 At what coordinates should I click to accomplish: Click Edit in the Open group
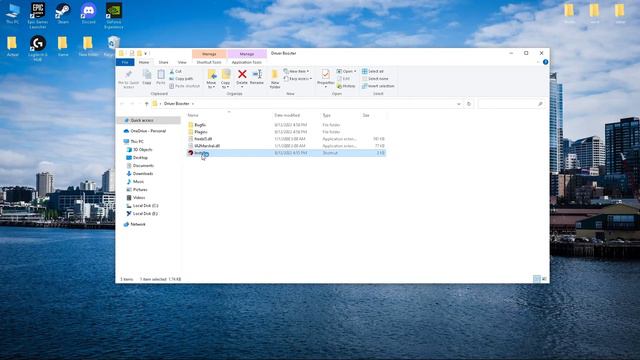click(x=344, y=79)
